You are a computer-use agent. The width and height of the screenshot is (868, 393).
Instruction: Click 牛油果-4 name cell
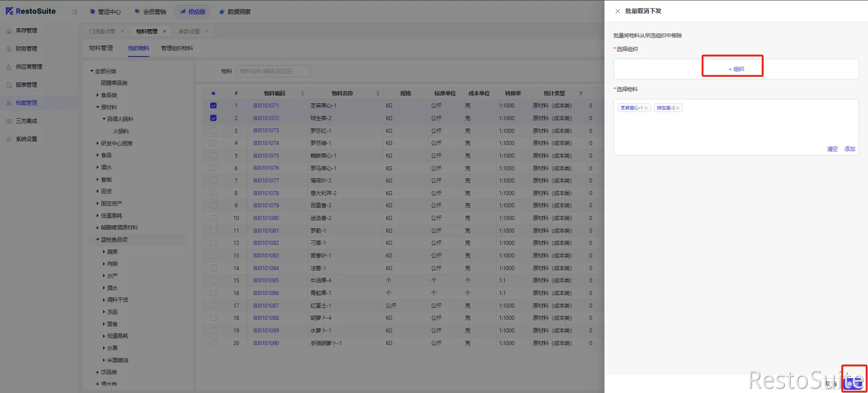[x=321, y=281]
